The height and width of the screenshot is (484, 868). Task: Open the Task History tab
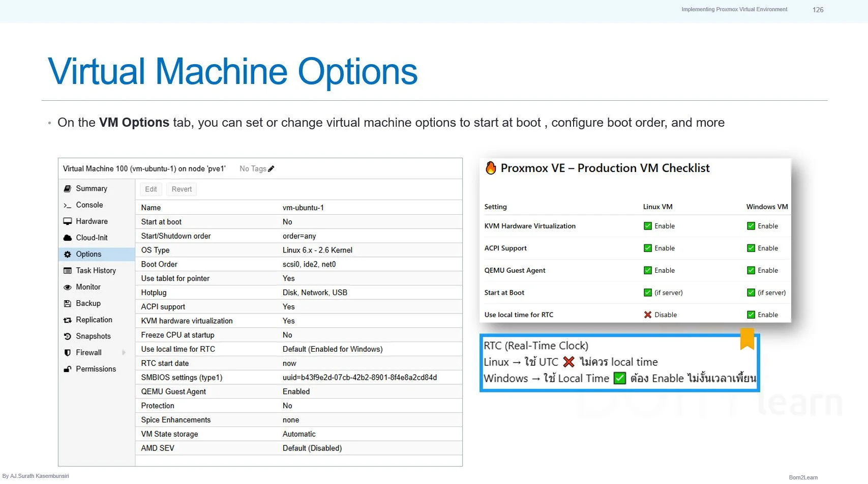(97, 271)
